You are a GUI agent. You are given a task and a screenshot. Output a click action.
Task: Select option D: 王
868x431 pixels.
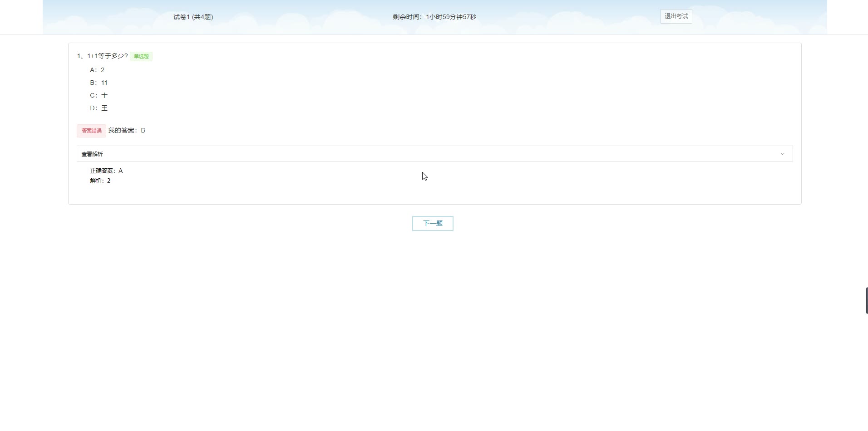(99, 108)
